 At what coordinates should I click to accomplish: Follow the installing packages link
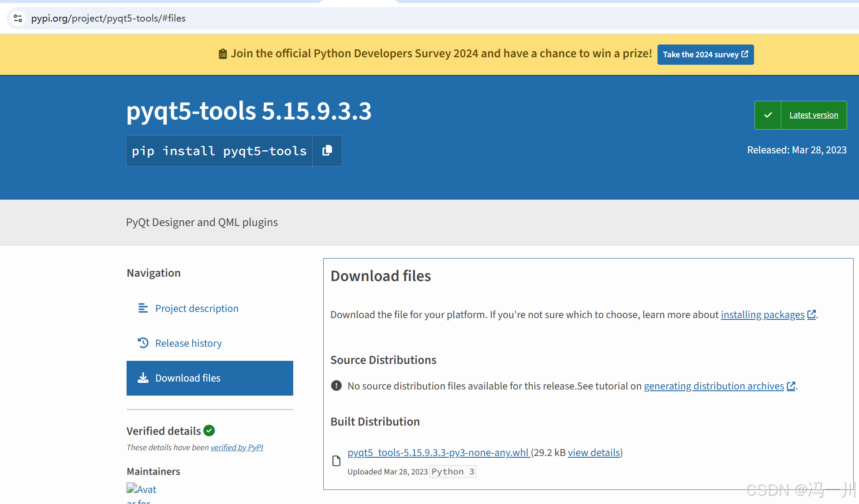tap(762, 314)
